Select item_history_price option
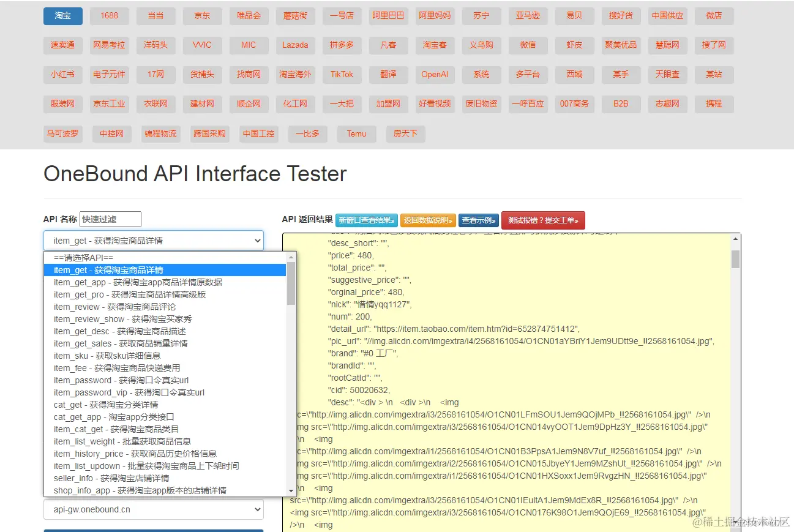794x532 pixels. tap(165, 454)
